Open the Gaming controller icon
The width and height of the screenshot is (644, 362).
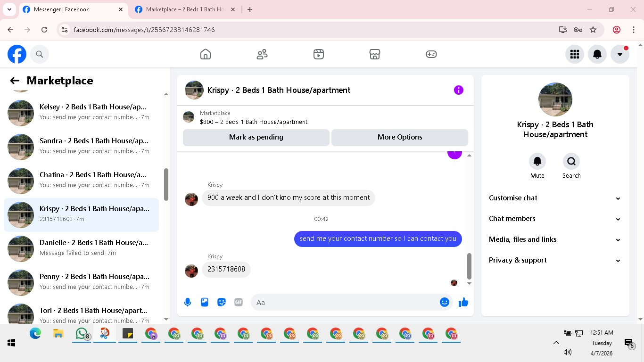point(431,54)
